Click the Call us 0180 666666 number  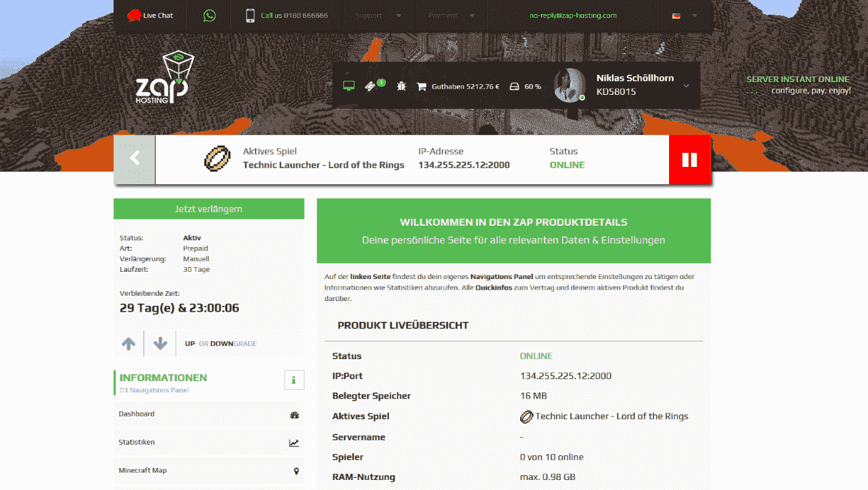(x=294, y=15)
